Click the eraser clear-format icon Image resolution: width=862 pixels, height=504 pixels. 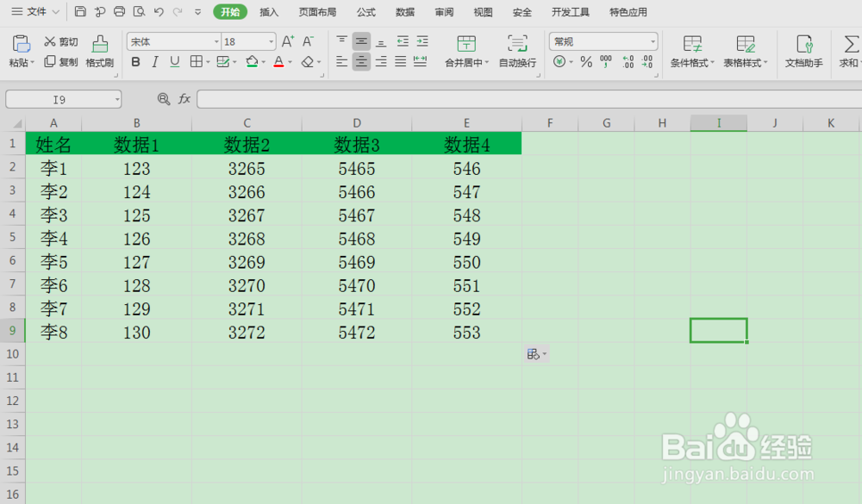[x=308, y=62]
